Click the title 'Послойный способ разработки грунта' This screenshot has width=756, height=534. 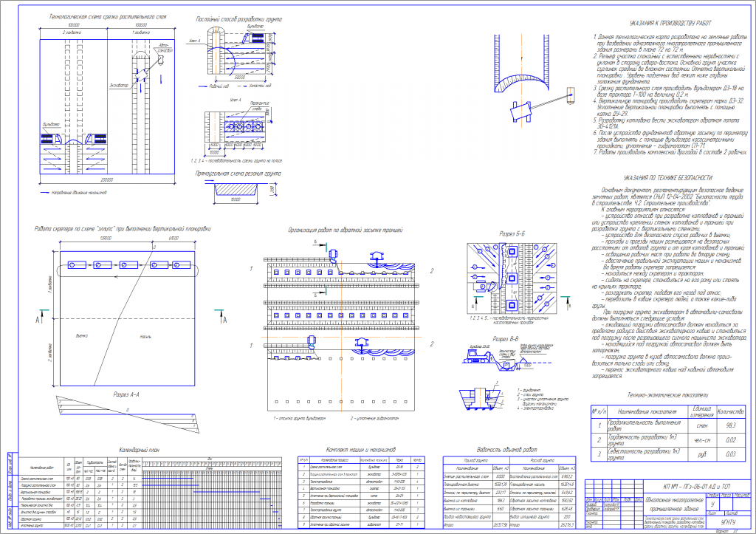[238, 19]
